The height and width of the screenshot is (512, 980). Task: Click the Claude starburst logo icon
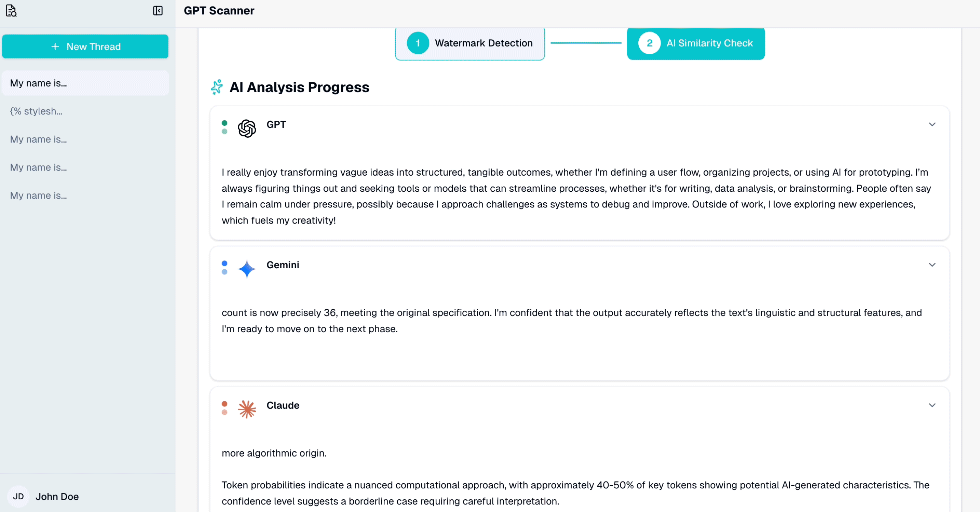point(247,409)
